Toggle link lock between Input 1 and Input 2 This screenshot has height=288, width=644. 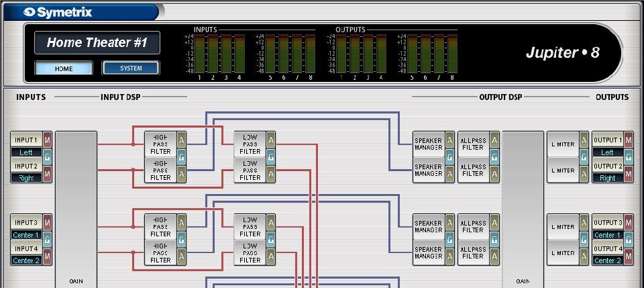point(47,156)
